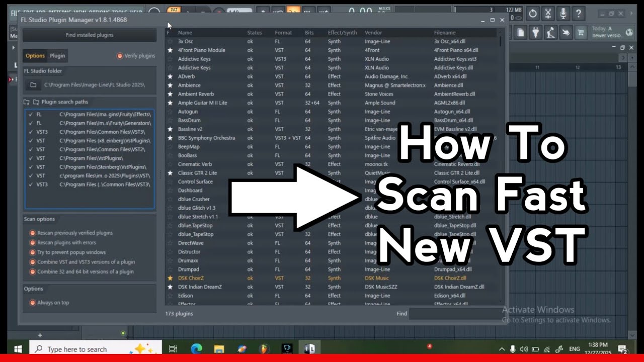Switch to the Options tab

pyautogui.click(x=35, y=56)
